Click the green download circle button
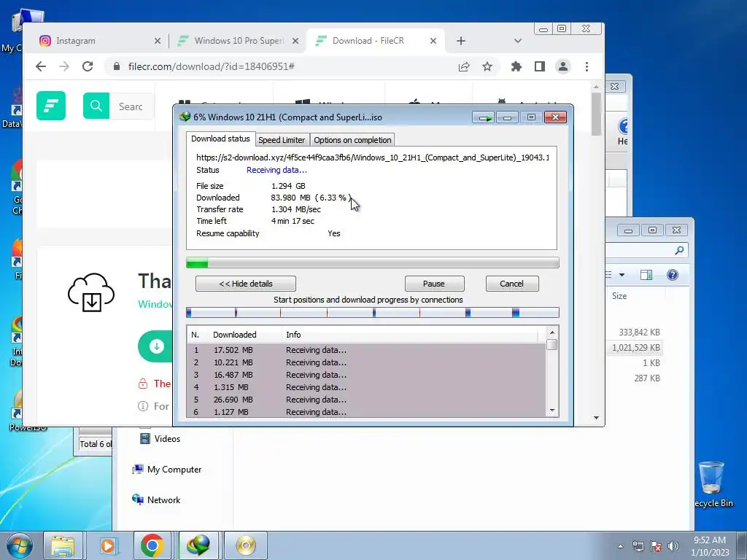Viewport: 747px width, 560px height. point(156,346)
